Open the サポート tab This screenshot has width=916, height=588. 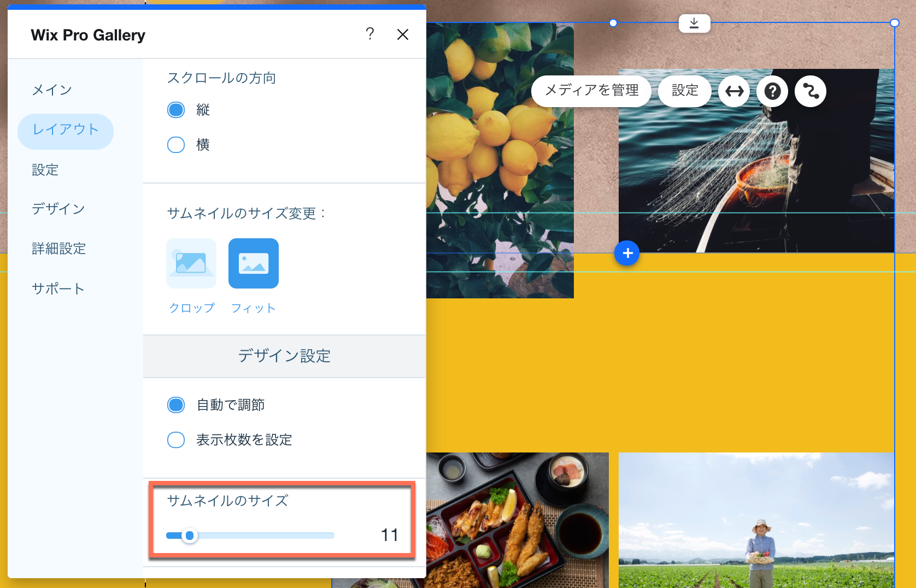[58, 289]
